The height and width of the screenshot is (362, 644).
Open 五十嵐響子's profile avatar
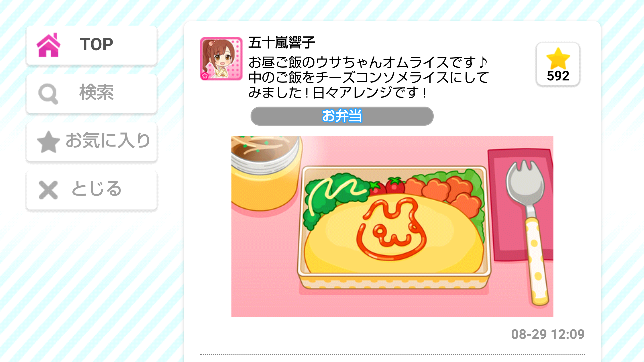coord(221,59)
